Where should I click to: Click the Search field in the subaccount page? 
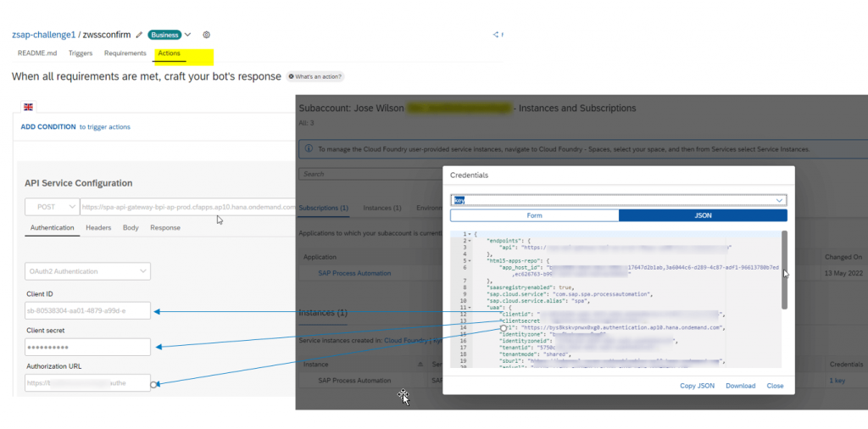[370, 174]
